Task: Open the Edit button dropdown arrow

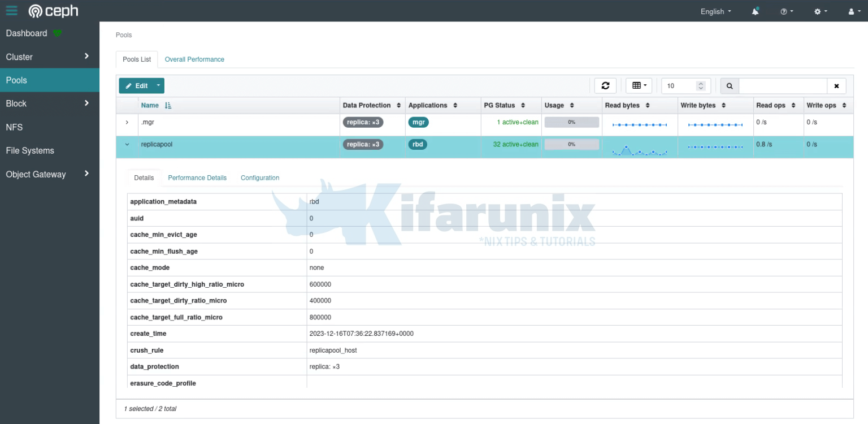Action: pos(158,85)
